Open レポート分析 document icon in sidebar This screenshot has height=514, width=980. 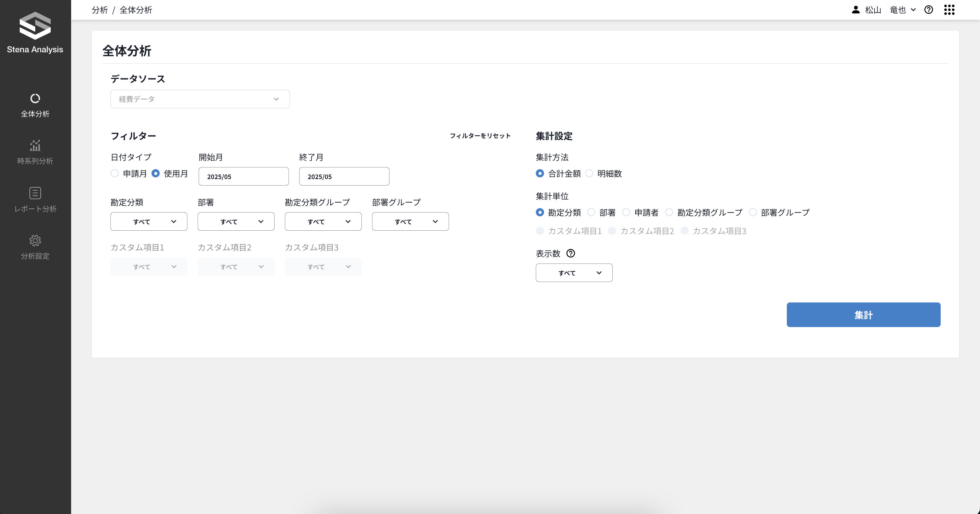click(35, 193)
